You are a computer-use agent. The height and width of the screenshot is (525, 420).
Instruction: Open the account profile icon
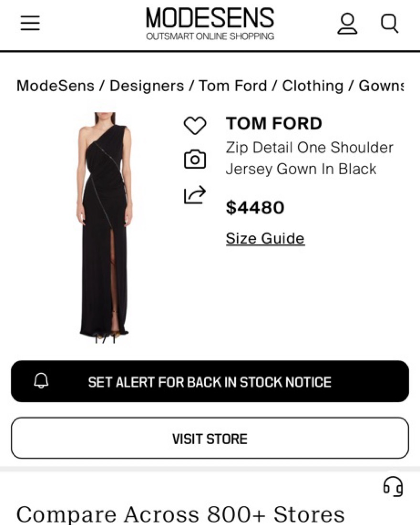[347, 23]
